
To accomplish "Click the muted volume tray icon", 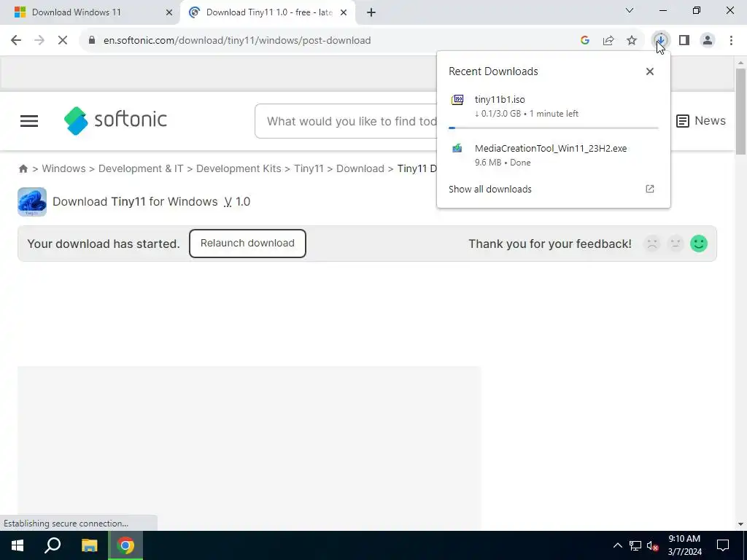I will tap(653, 545).
